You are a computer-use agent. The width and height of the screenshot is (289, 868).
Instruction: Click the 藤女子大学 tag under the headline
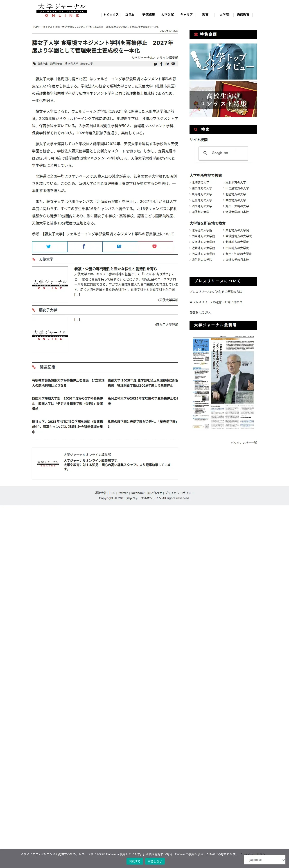tap(86, 64)
